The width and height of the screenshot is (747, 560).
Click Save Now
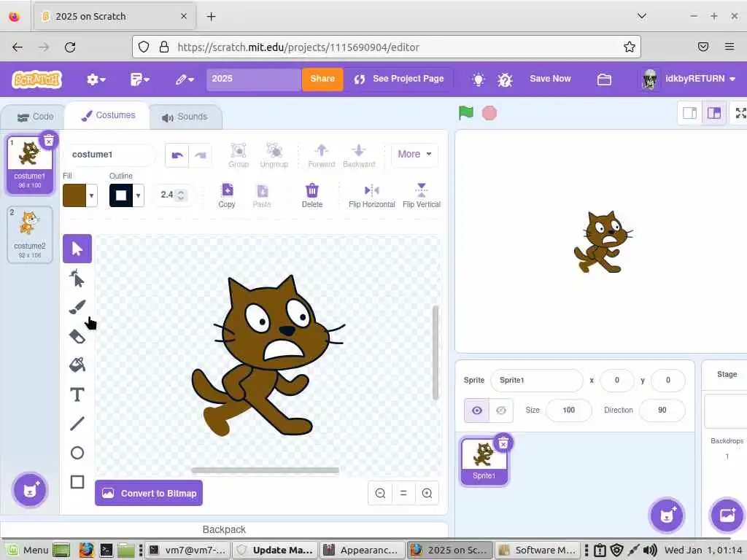coord(550,79)
